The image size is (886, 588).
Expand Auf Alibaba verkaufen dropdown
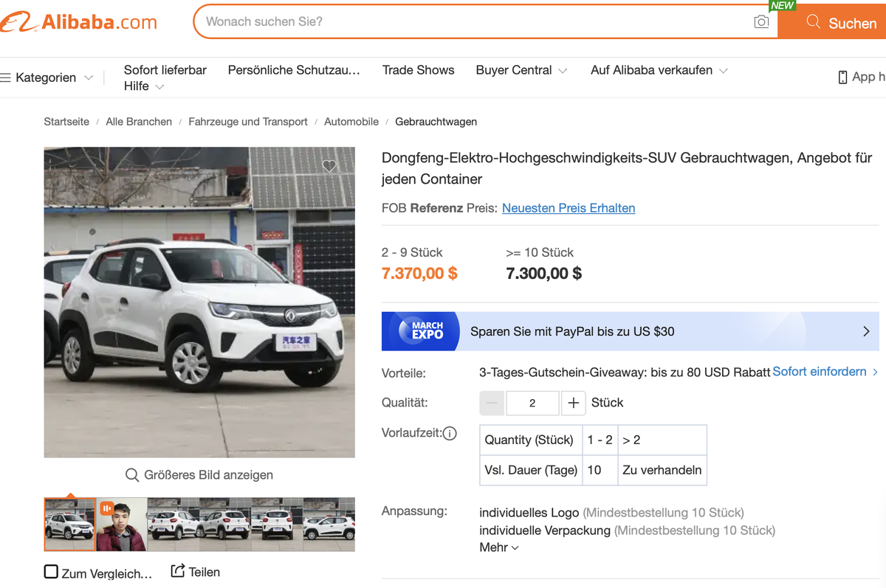(659, 70)
